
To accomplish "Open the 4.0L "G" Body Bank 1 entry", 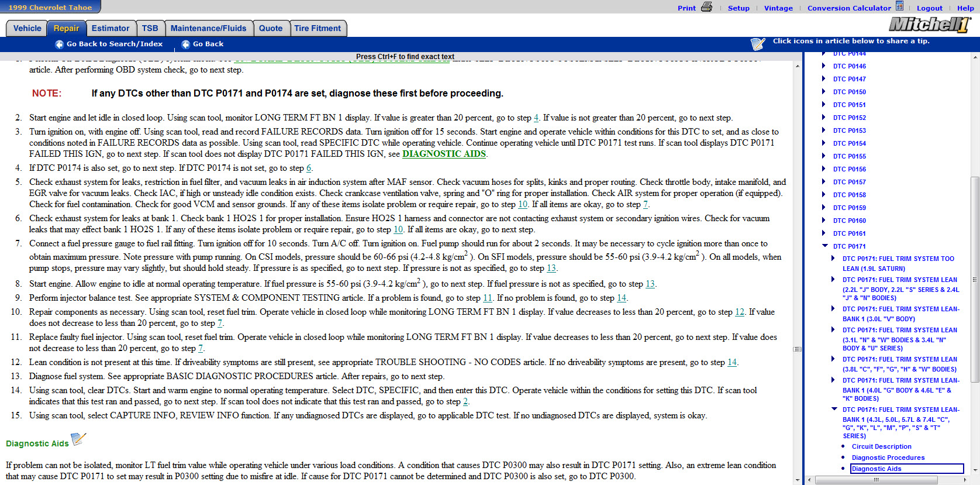I will (x=901, y=390).
